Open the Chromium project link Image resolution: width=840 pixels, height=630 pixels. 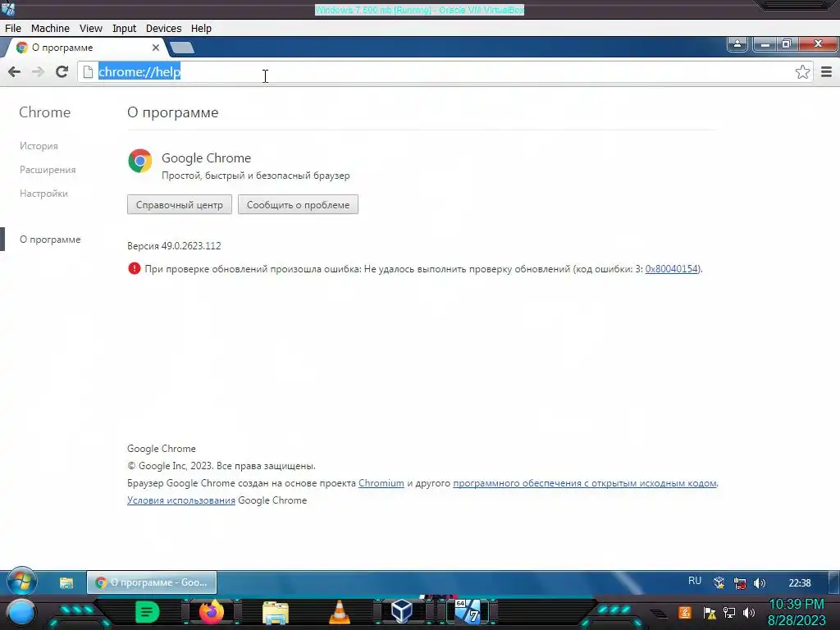click(381, 483)
